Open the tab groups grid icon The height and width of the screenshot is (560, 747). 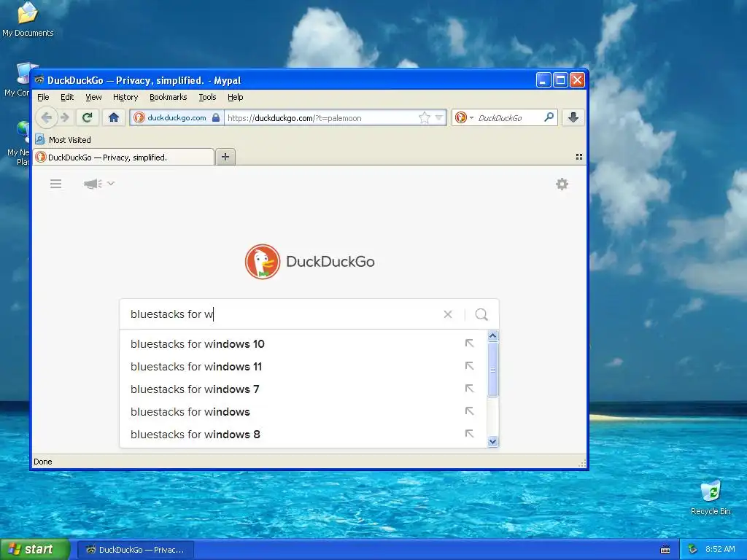(579, 157)
